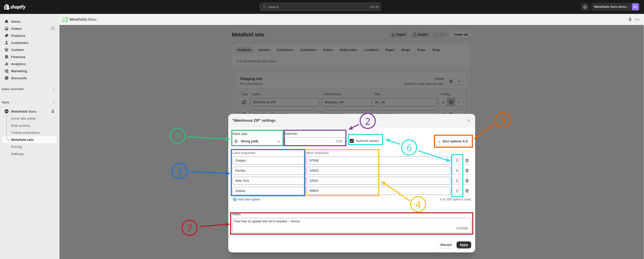The image size is (644, 259).
Task: Expand Apps section
Action: point(53,102)
